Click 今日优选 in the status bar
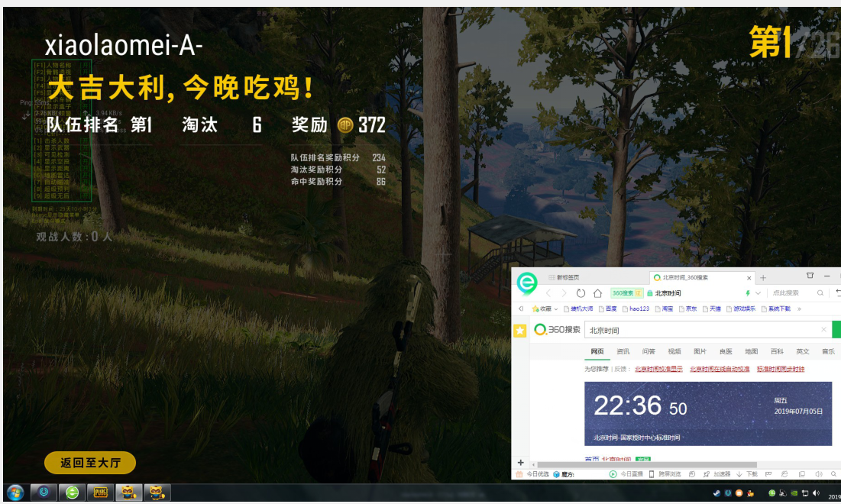 coord(532,474)
